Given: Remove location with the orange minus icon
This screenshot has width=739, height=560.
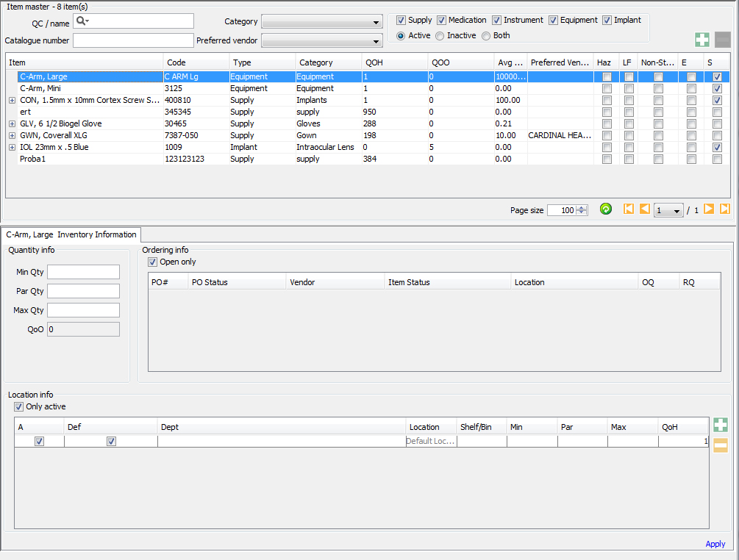Looking at the screenshot, I should point(721,445).
